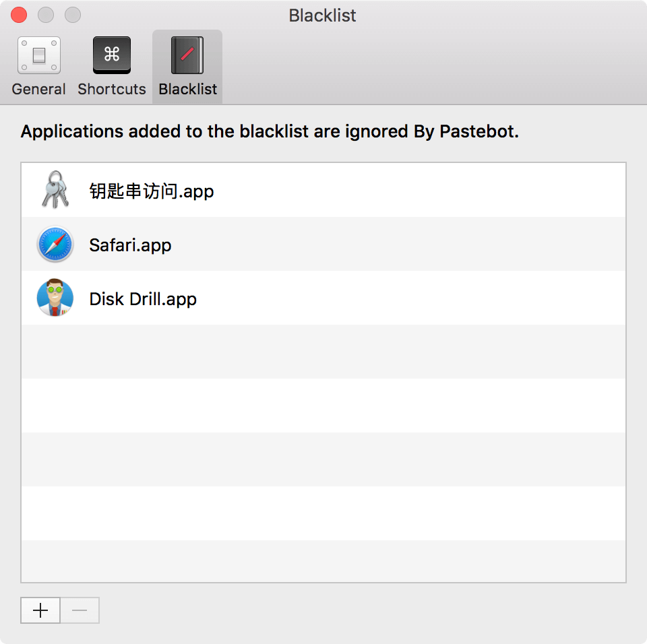The image size is (647, 644).
Task: Select the Disk Drill app icon
Action: tap(55, 298)
